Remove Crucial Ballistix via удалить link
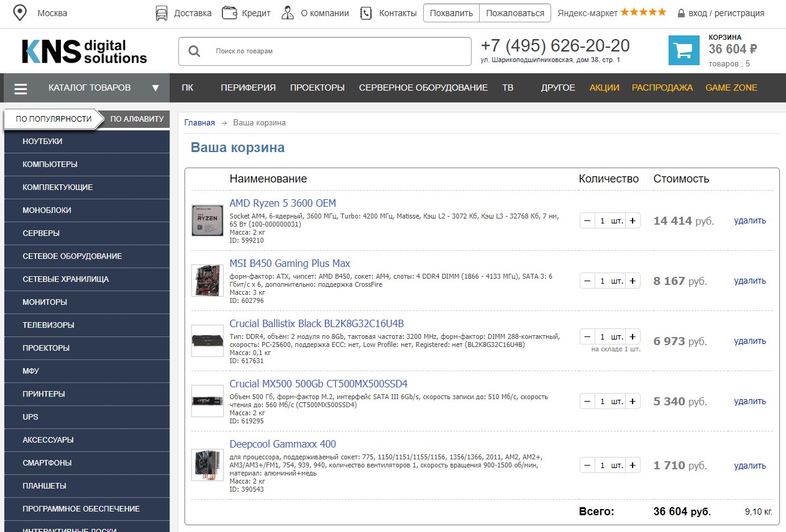The height and width of the screenshot is (532, 786). click(x=750, y=341)
